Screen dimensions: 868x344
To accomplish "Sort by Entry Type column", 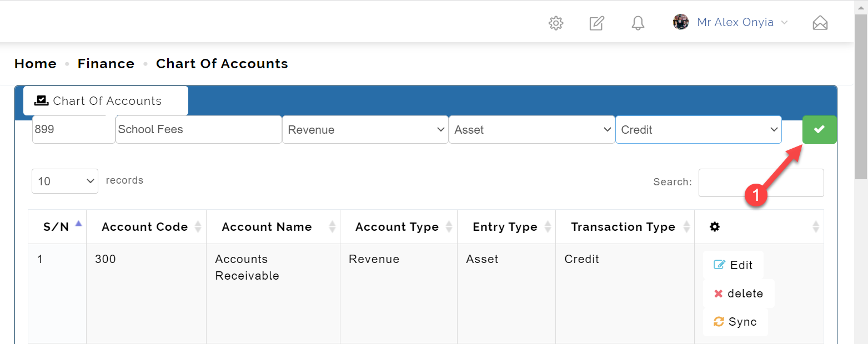I will coord(506,226).
